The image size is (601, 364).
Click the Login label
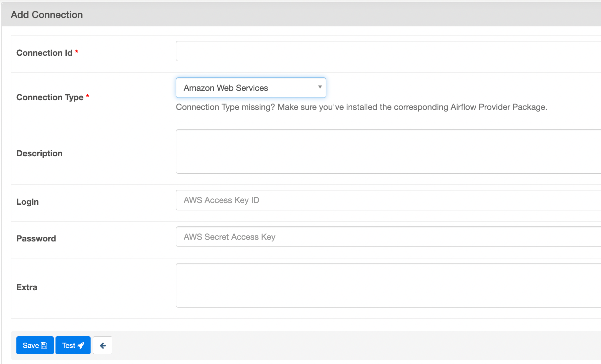pyautogui.click(x=27, y=202)
